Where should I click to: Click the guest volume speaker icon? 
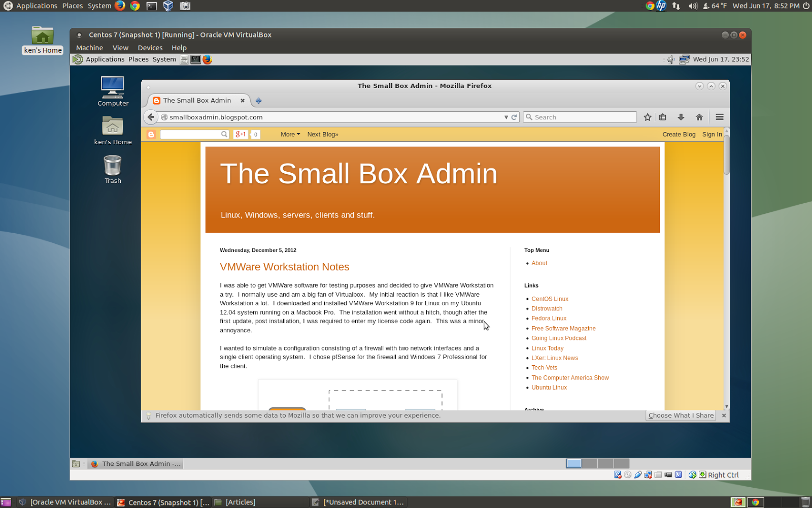click(x=671, y=59)
